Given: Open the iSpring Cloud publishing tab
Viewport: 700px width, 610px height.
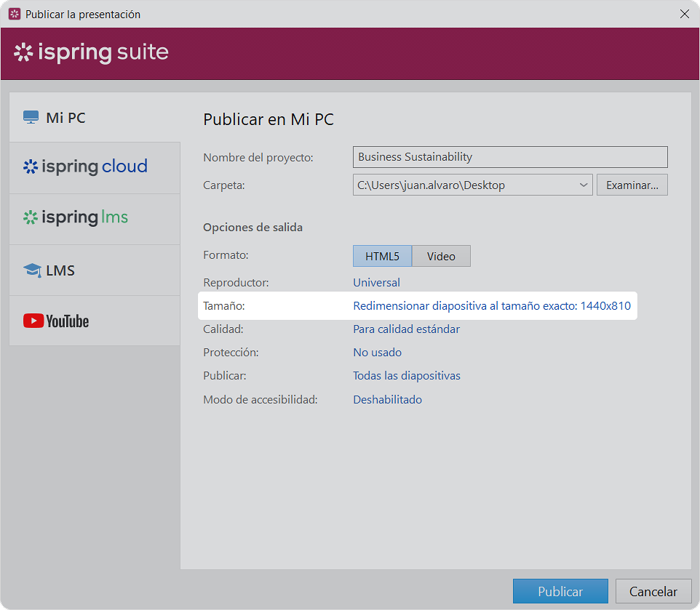Looking at the screenshot, I should coord(95,168).
